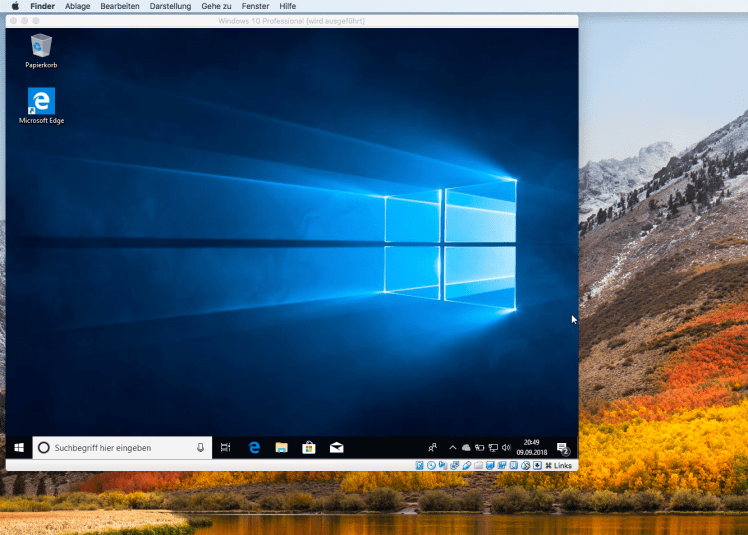
Task: Click the VirtualBox USB devices indicator
Action: point(467,465)
